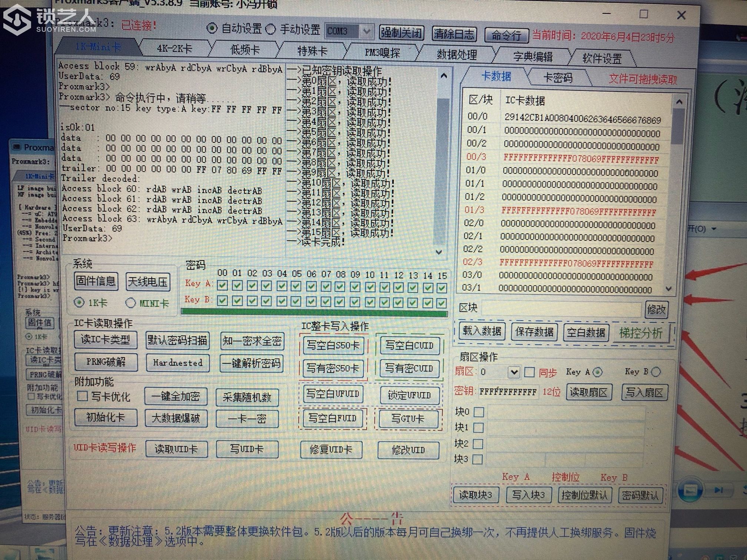747x560 pixels.
Task: Click the 修复UID卡 button
Action: pos(331,450)
